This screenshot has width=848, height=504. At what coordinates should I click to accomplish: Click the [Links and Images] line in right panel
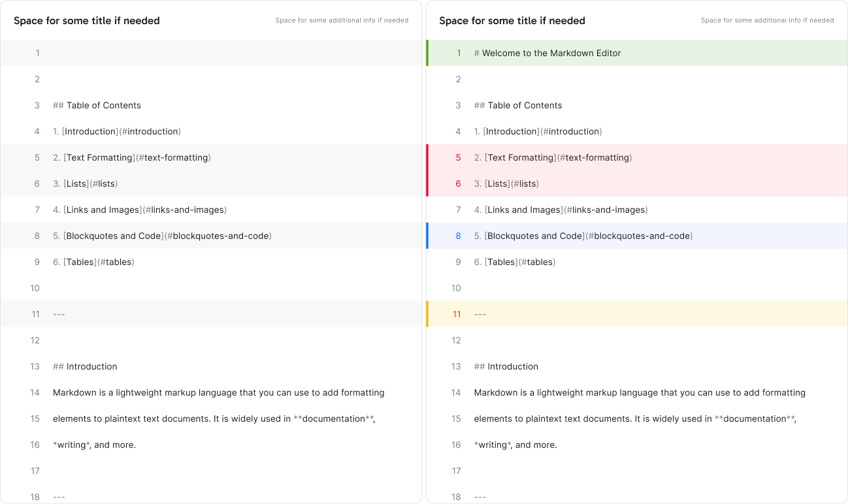coord(561,210)
